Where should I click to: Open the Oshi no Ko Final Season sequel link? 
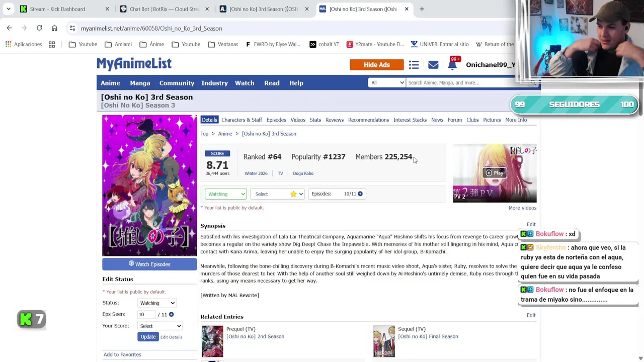tap(428, 336)
